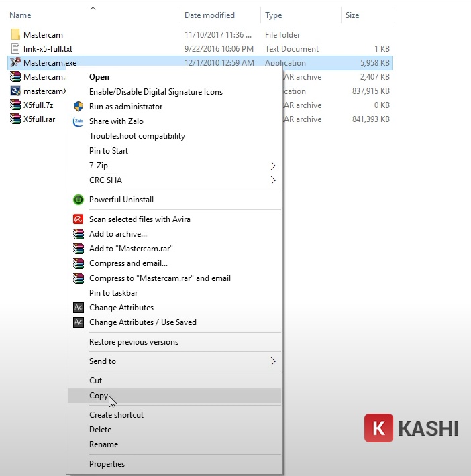Select Pin to Start

point(109,151)
